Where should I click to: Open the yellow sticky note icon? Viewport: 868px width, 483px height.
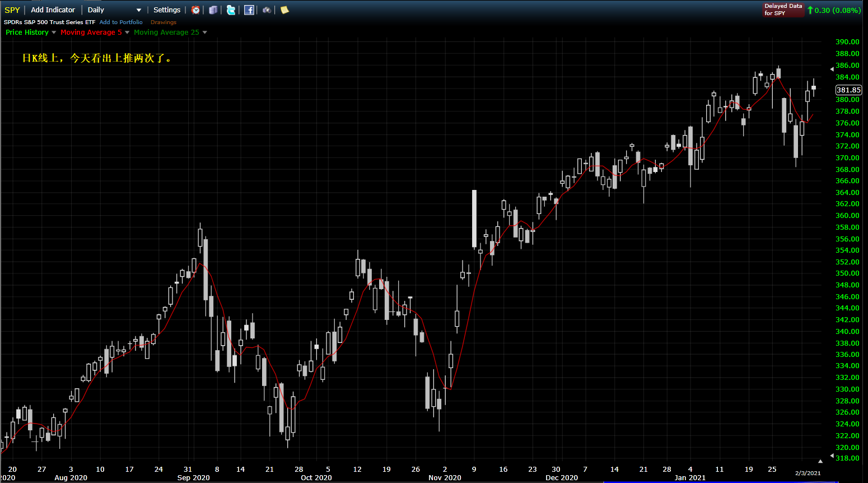point(284,10)
